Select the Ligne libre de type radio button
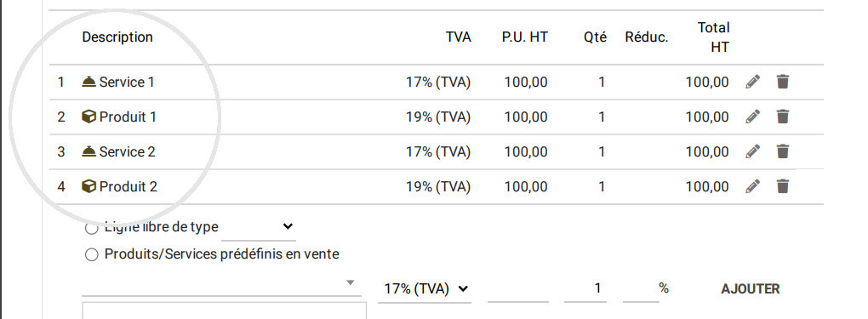 (x=91, y=228)
